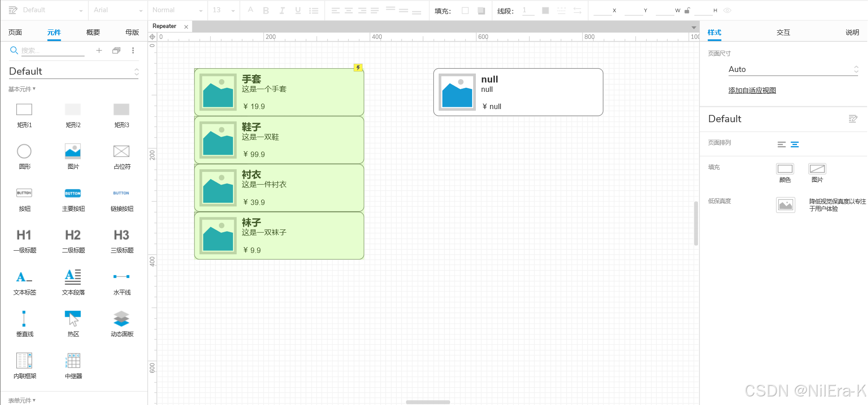Click the toolbar line color swatch

pos(545,10)
